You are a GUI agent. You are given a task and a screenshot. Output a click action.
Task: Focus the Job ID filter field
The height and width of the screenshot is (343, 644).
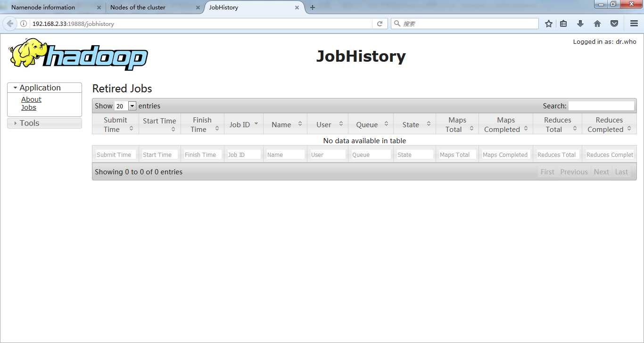click(244, 155)
